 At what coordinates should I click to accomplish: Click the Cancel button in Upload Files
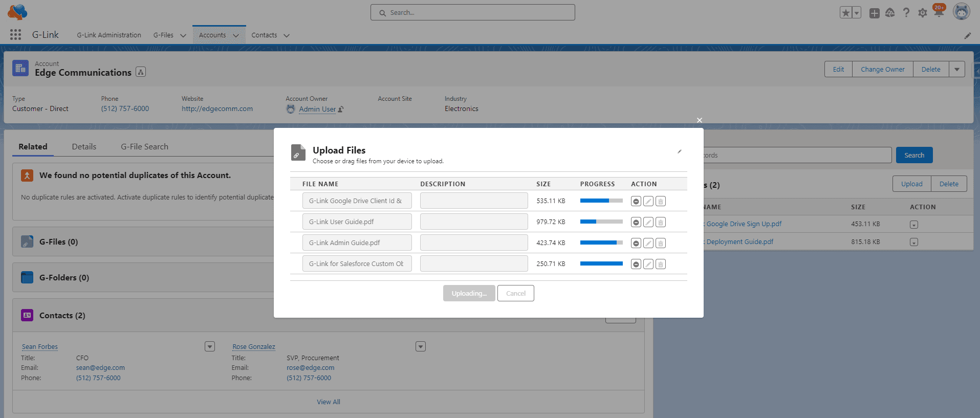tap(516, 293)
